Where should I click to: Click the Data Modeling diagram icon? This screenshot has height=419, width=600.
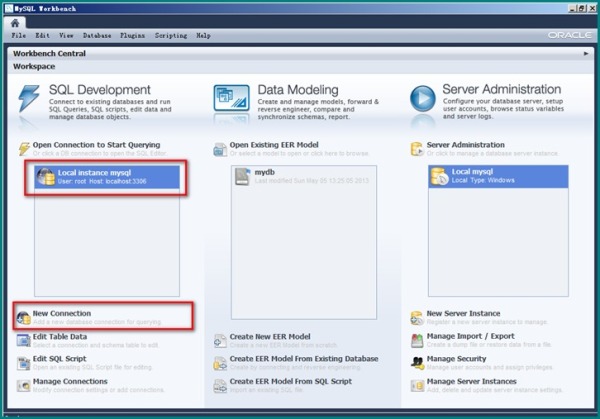(x=232, y=98)
